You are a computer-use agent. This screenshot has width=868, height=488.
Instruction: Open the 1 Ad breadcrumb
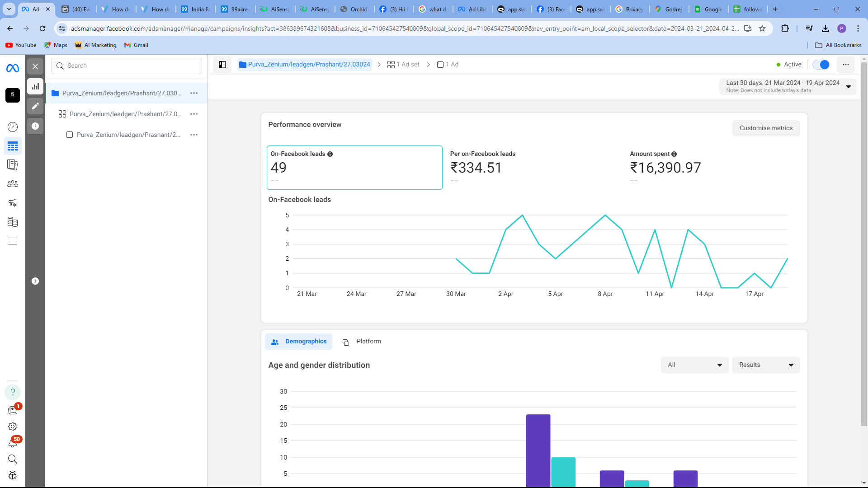click(448, 65)
